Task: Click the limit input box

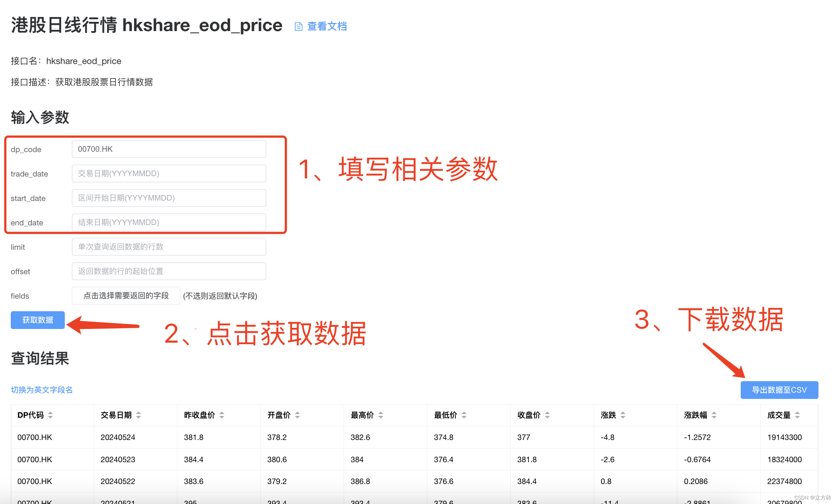Action: [x=169, y=247]
